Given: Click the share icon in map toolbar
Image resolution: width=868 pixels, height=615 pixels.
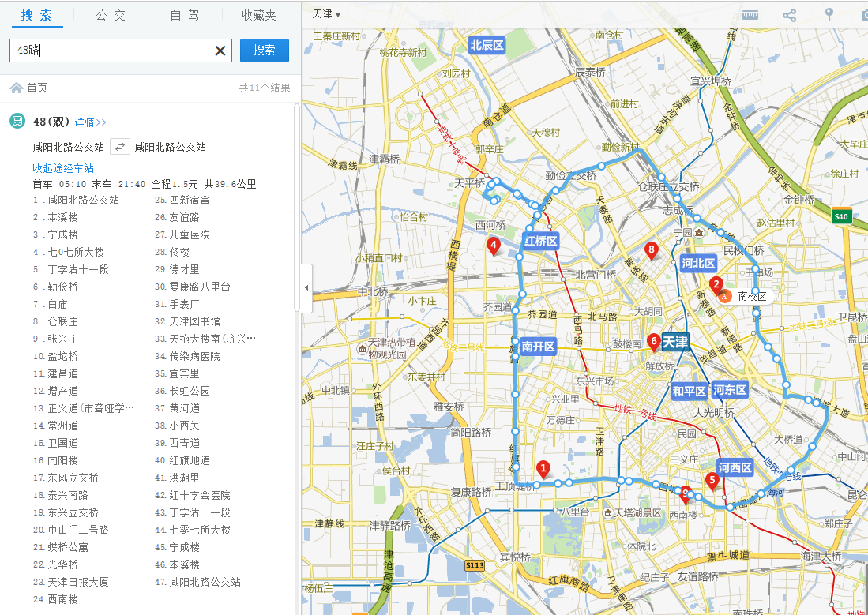Looking at the screenshot, I should [x=789, y=14].
